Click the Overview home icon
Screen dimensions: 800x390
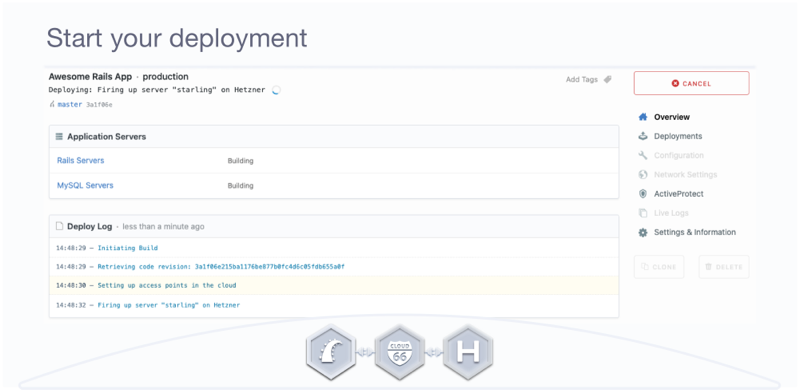(643, 117)
